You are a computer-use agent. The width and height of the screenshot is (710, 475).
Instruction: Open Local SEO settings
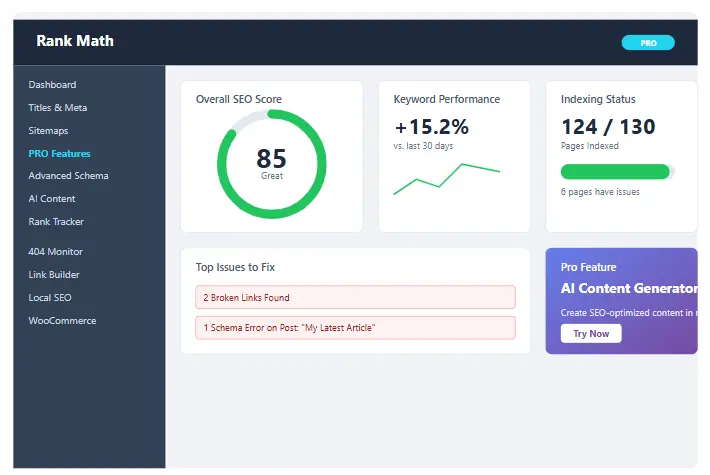click(x=50, y=298)
